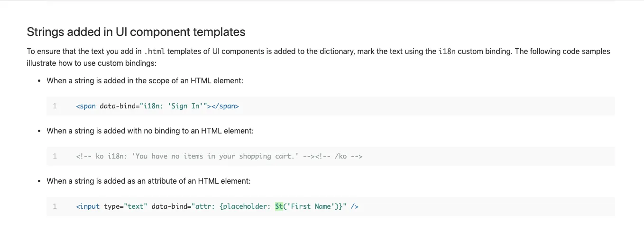Click bullet text about 'scope of an HTML element'
The width and height of the screenshot is (644, 231).
[x=145, y=80]
